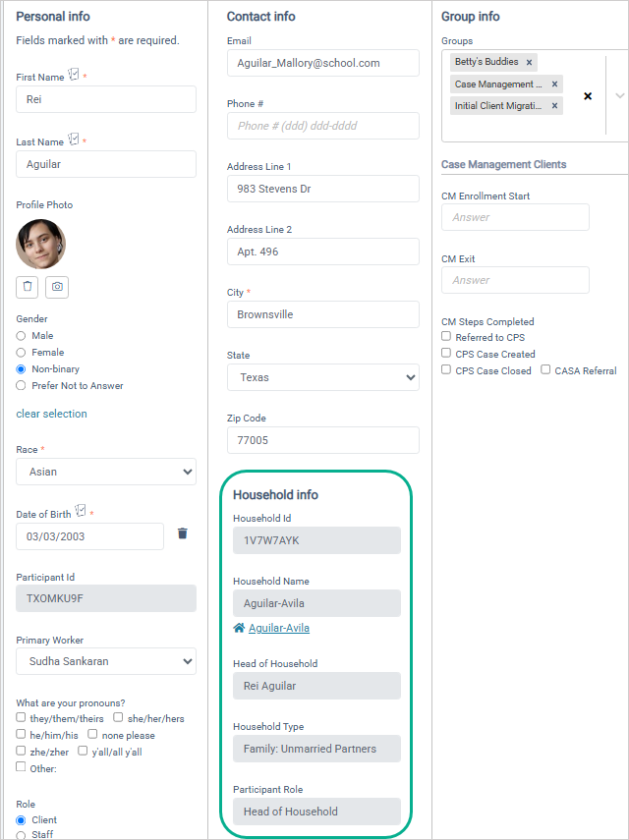This screenshot has height=840, width=629.
Task: Clear all groups with the large X
Action: 588,96
